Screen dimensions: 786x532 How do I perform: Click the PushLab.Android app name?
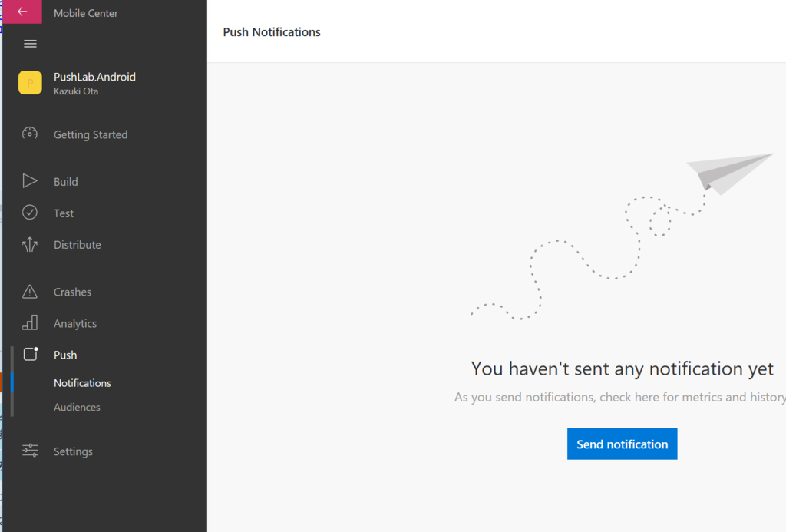click(x=94, y=77)
